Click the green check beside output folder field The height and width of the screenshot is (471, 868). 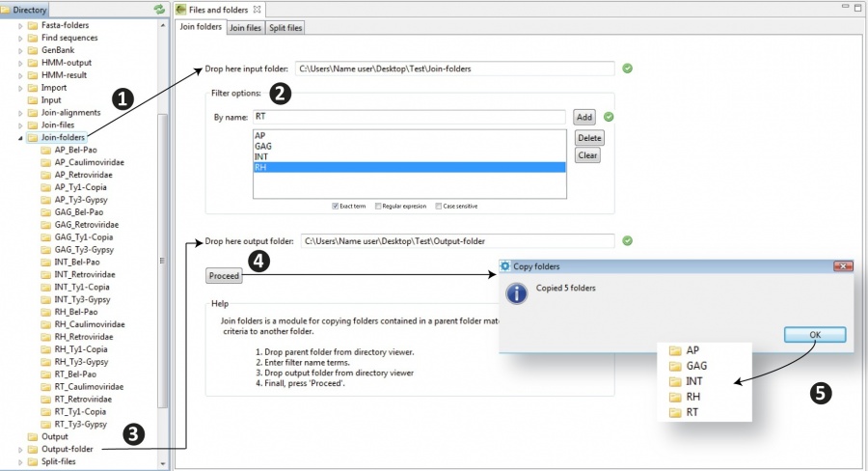628,241
